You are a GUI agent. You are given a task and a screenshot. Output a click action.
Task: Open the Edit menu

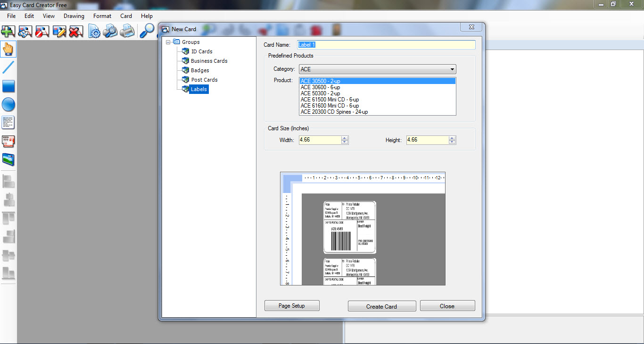click(x=29, y=16)
